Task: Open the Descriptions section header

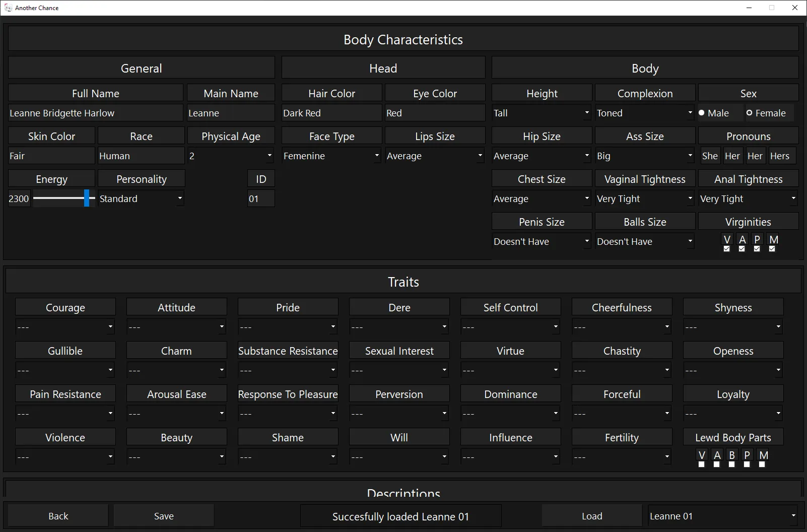Action: [403, 491]
